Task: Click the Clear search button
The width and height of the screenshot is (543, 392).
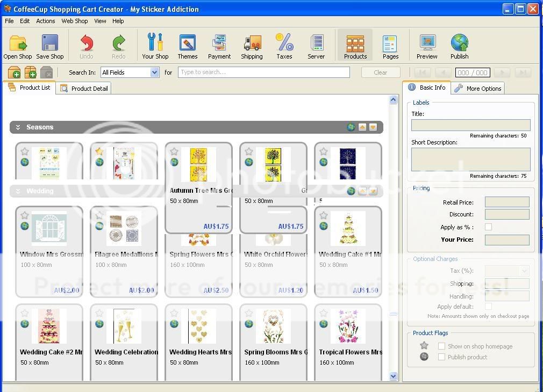Action: [x=381, y=72]
